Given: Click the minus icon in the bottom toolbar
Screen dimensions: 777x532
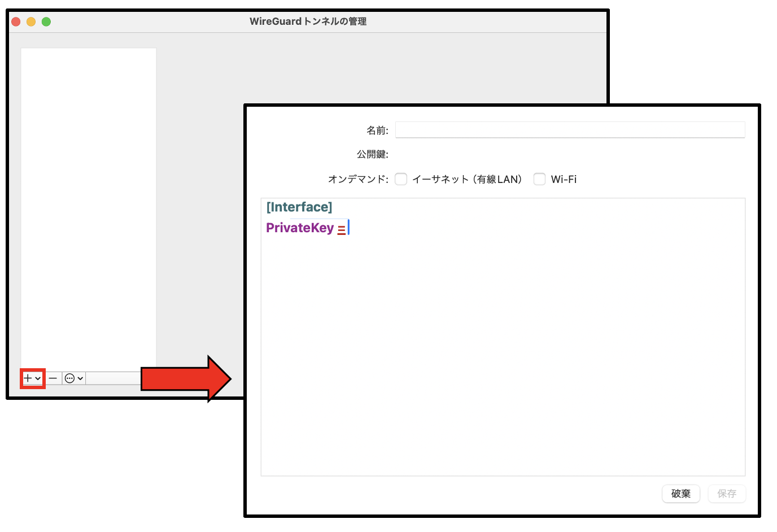Looking at the screenshot, I should click(53, 378).
